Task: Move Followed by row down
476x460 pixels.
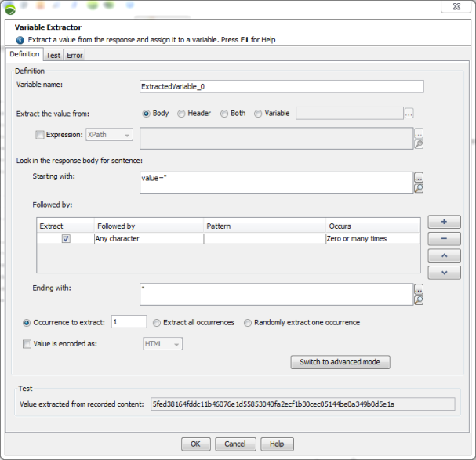Action: [x=444, y=273]
